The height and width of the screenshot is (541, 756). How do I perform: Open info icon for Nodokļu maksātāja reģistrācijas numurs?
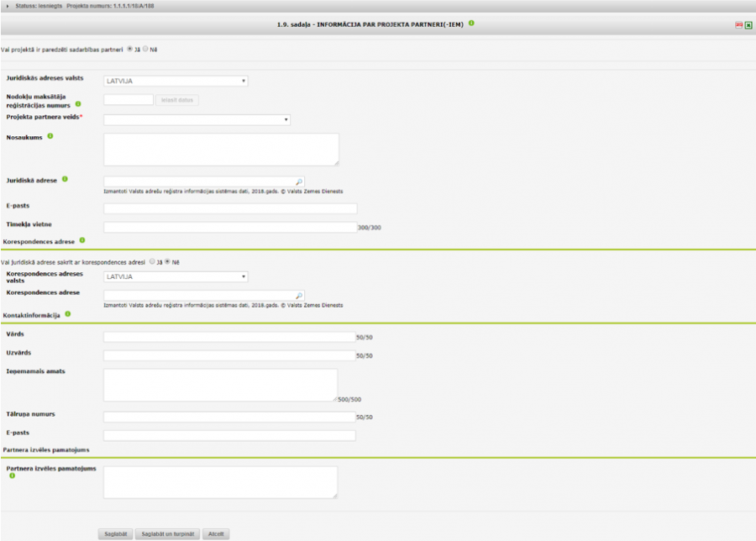click(77, 107)
